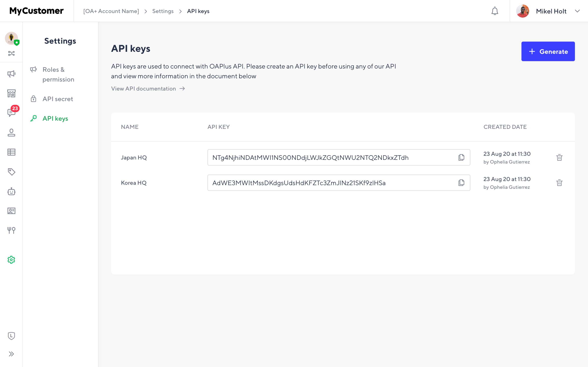The width and height of the screenshot is (588, 367).
Task: Copy the Japan HQ API key
Action: 461,157
